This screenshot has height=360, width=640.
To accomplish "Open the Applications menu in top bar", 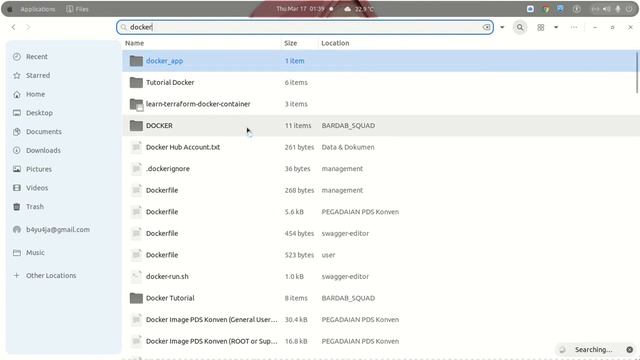I will coord(38,9).
